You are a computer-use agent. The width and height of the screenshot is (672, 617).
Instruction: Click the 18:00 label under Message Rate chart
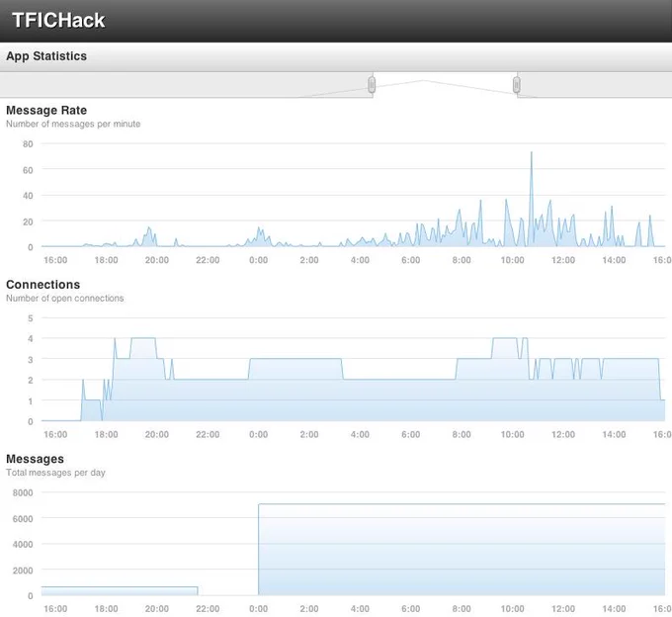106,260
